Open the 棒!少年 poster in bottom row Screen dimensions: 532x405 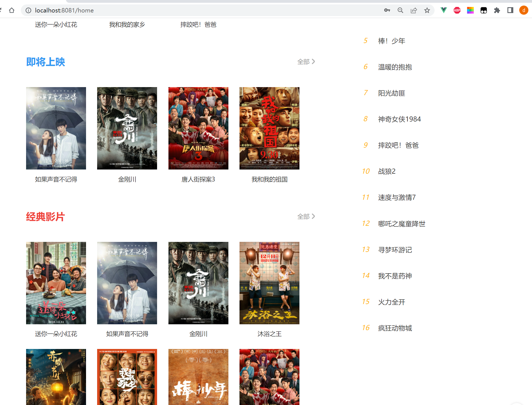[x=198, y=377]
